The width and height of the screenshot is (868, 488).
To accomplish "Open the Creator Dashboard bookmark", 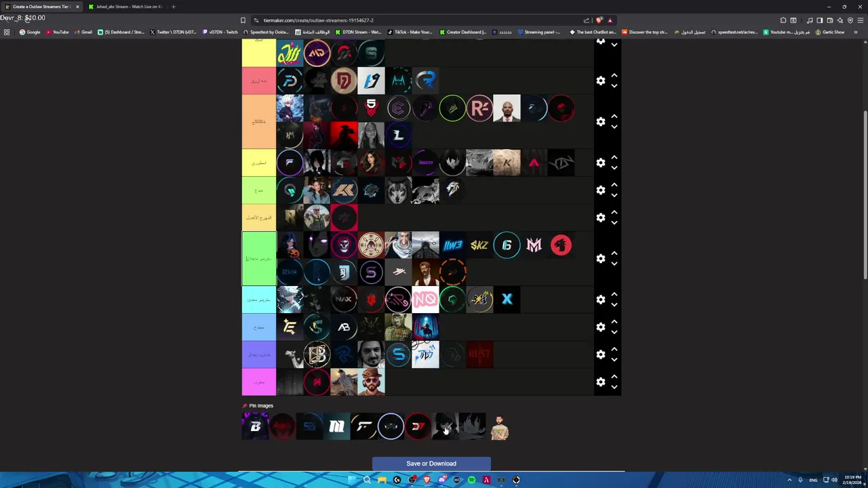I will tap(463, 32).
